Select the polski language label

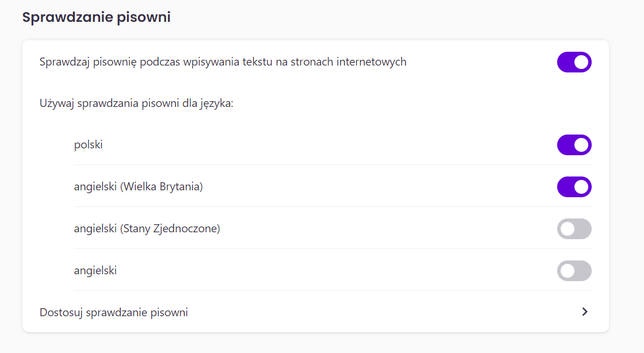tap(89, 144)
